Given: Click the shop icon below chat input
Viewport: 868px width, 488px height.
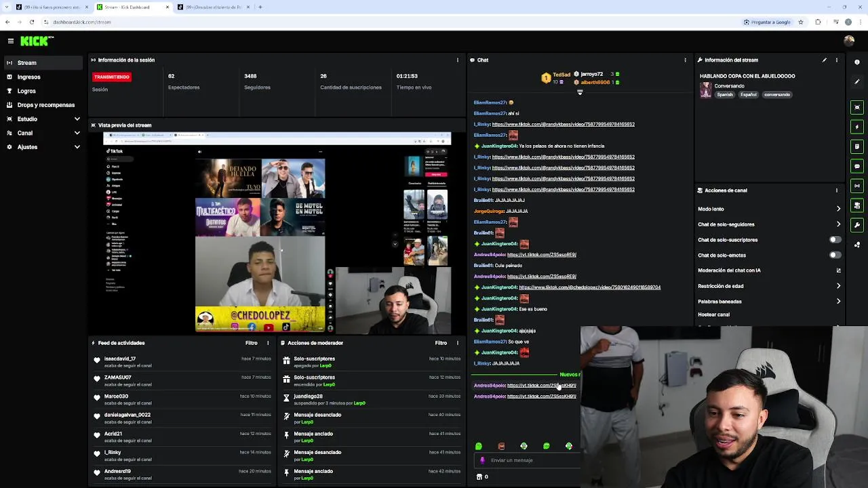Looking at the screenshot, I should coord(479,476).
